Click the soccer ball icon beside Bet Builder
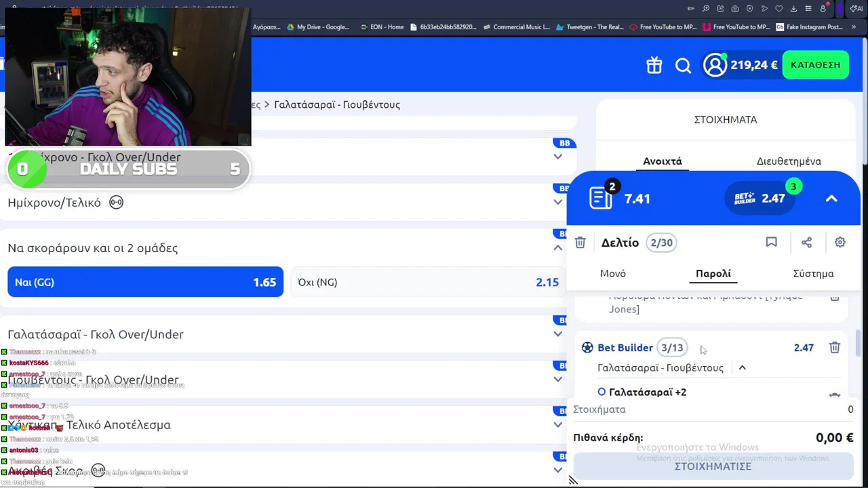This screenshot has height=488, width=868. [x=587, y=348]
